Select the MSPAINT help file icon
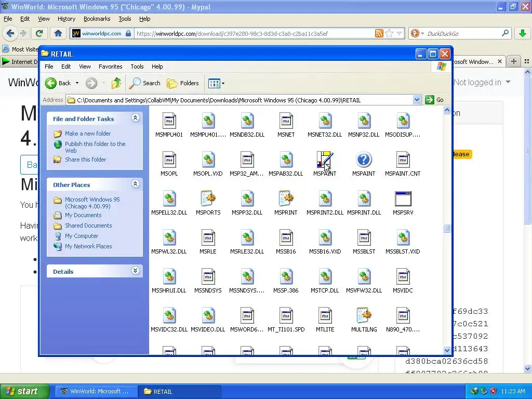Viewport: 532px width, 399px height. tap(364, 159)
